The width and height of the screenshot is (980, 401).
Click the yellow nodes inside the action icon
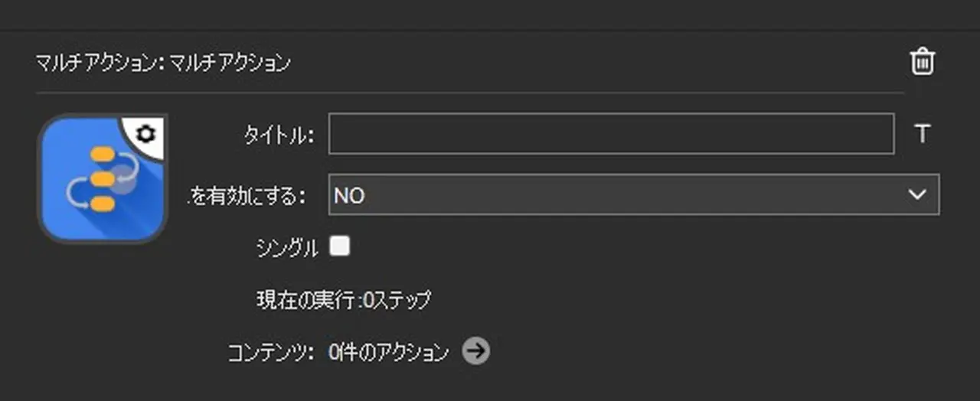[x=102, y=179]
